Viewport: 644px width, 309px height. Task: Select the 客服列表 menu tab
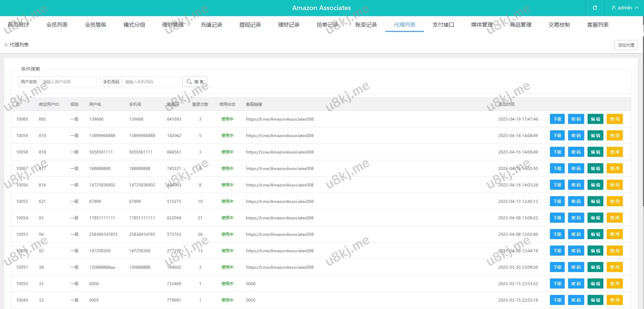(x=598, y=25)
